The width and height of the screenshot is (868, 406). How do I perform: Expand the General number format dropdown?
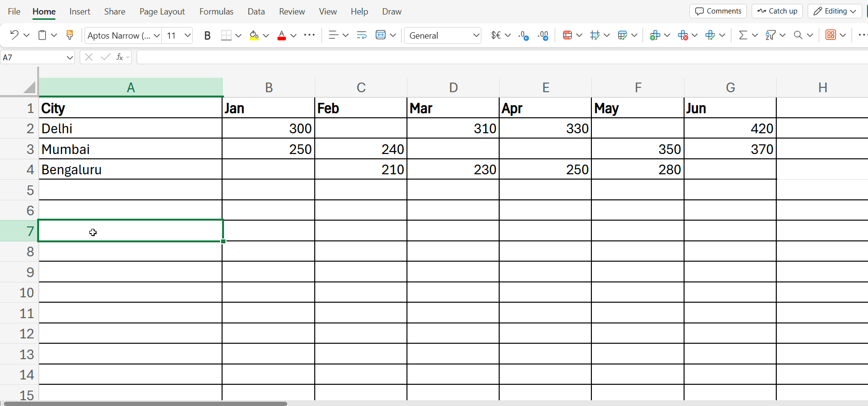[x=476, y=35]
